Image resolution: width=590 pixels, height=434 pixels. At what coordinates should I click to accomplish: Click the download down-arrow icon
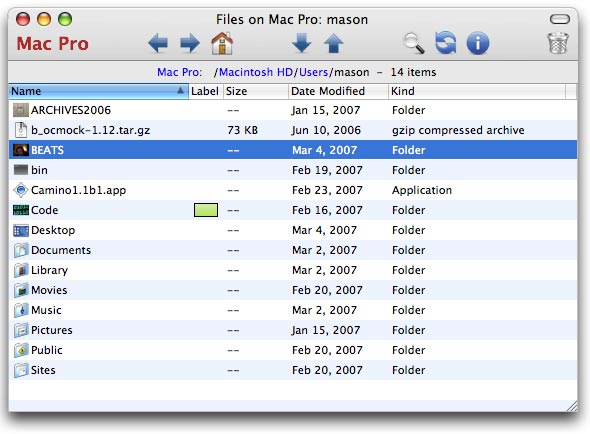302,43
